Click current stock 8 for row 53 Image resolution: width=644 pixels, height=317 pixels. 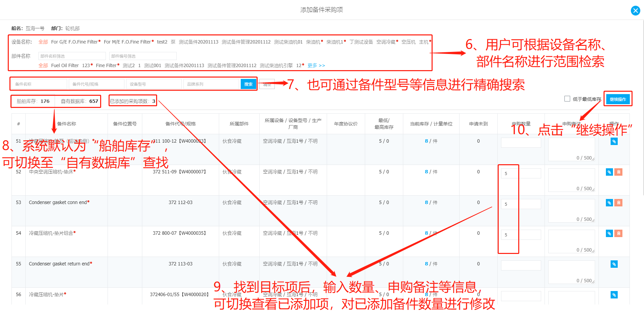pyautogui.click(x=426, y=202)
